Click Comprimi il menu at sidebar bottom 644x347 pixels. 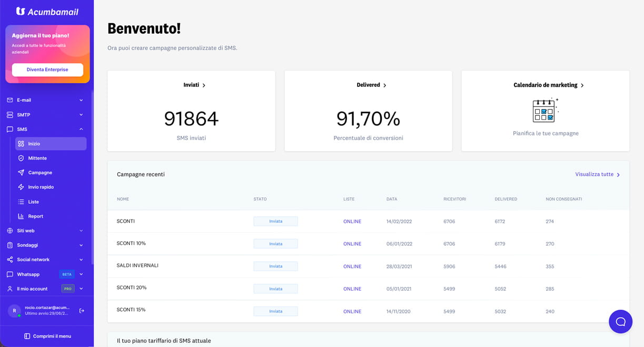[x=47, y=336]
